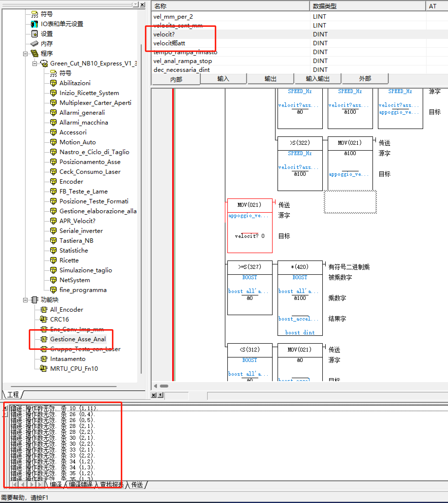Select the CRC16 function block icon

tap(44, 319)
